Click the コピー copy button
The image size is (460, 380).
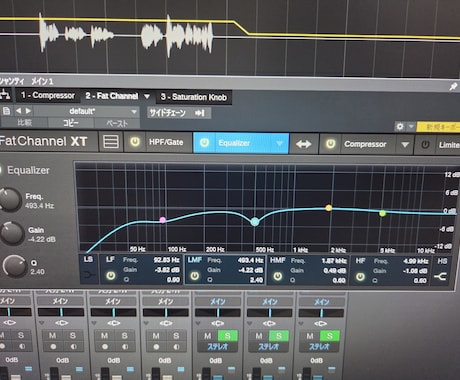[x=71, y=123]
